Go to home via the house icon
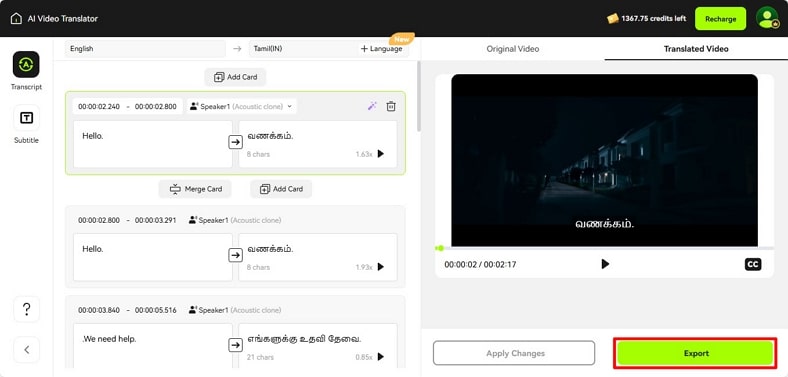788x377 pixels. click(x=16, y=19)
